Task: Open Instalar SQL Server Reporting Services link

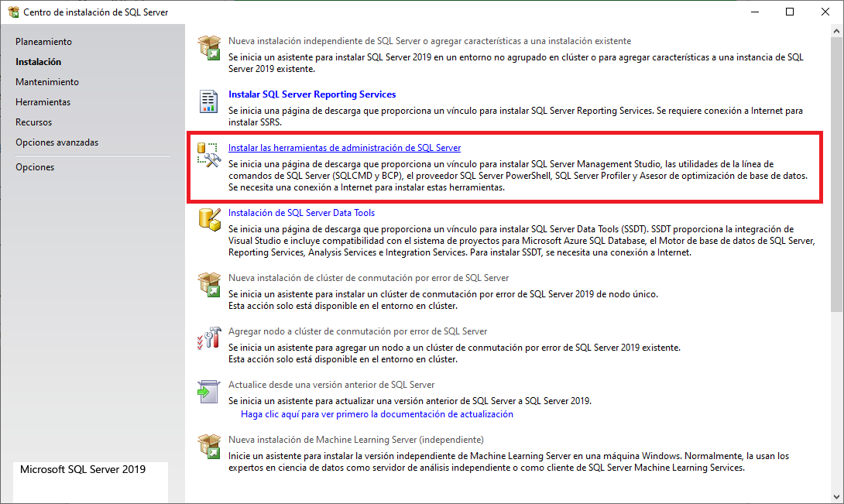Action: click(x=312, y=94)
